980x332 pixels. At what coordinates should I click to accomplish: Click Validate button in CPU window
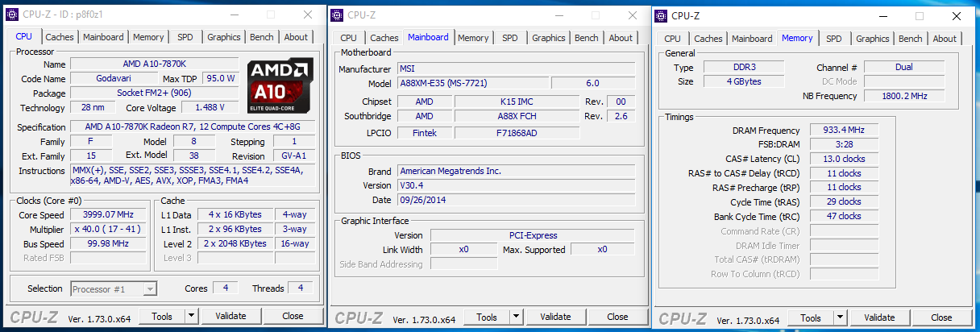[231, 317]
